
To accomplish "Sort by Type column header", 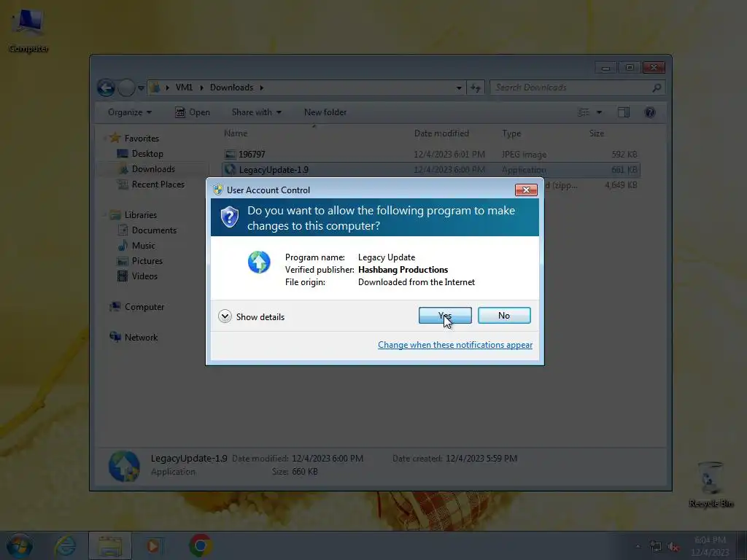I will pos(511,134).
